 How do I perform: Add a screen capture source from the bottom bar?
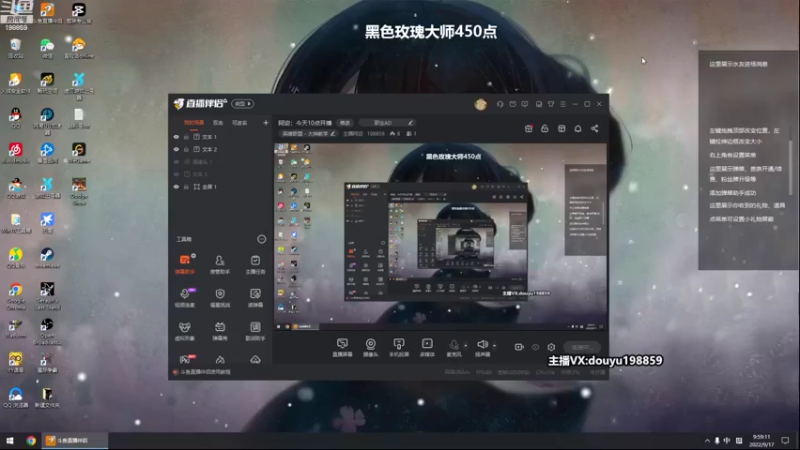(342, 347)
